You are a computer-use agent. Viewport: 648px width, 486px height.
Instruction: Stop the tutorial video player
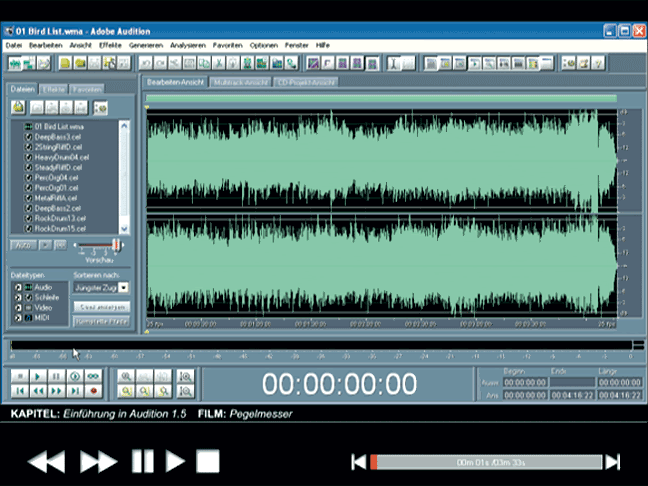point(208,461)
